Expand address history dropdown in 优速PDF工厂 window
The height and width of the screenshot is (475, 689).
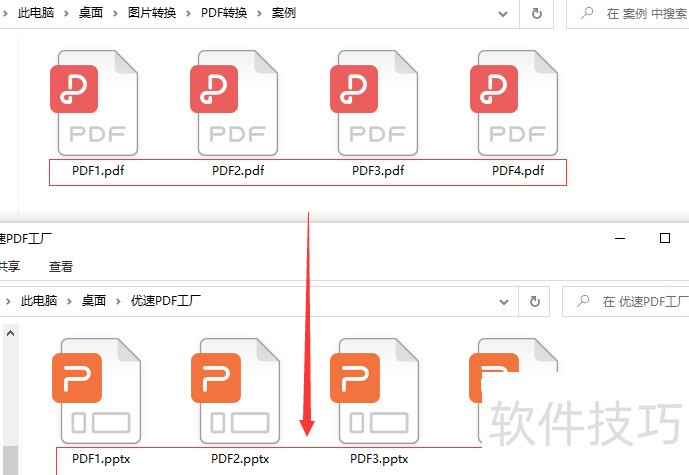click(x=504, y=302)
